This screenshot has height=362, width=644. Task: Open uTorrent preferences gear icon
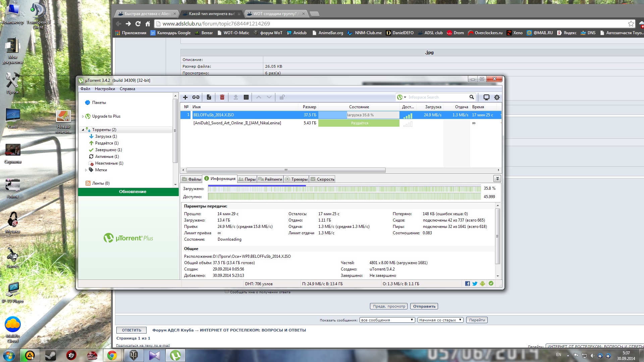497,97
